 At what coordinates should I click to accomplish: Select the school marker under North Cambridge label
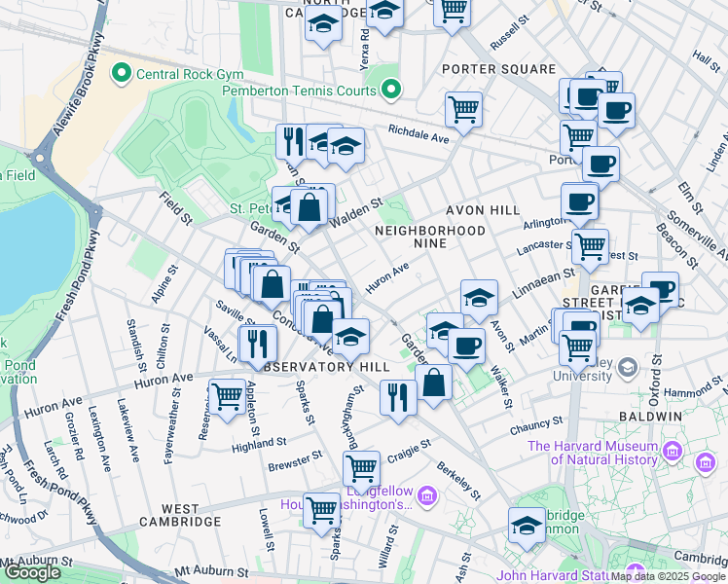323,26
